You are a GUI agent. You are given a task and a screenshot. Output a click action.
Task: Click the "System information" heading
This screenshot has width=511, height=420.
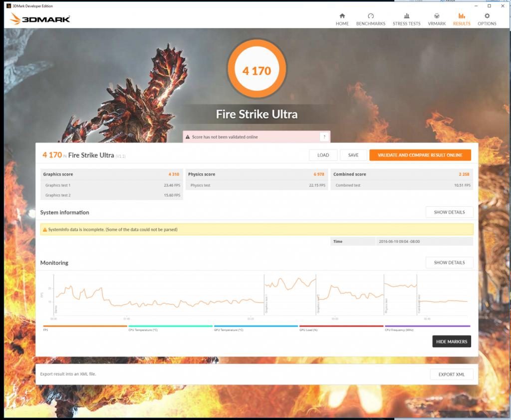click(x=64, y=212)
